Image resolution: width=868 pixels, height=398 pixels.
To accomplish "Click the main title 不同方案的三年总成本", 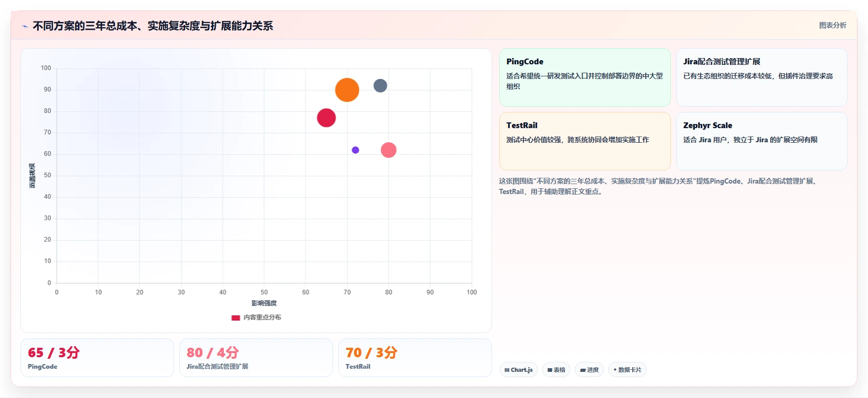I will 153,26.
